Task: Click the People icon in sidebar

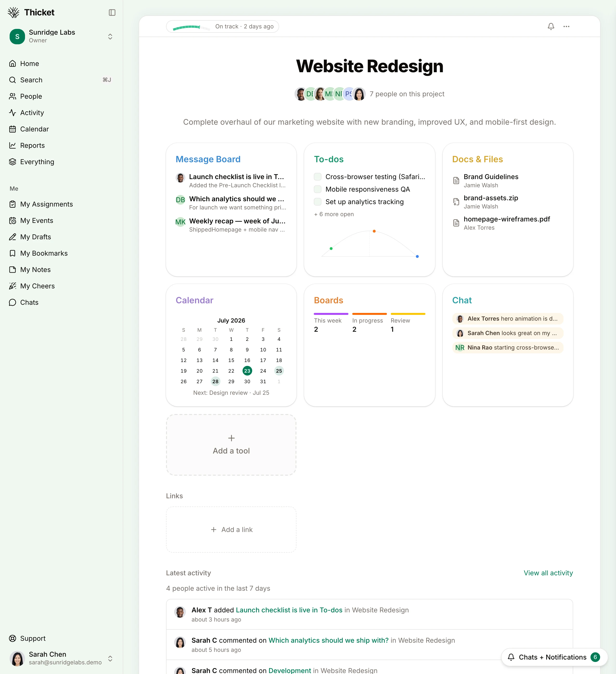Action: (13, 96)
